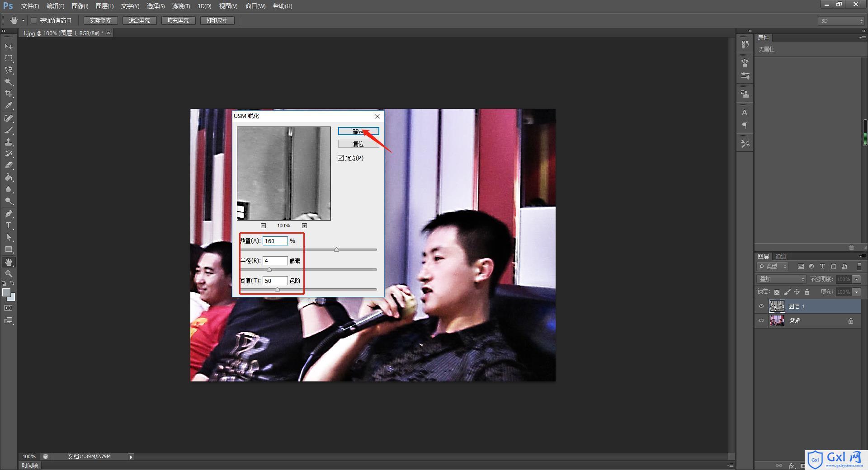868x470 pixels.
Task: Lock transparent pixels icon
Action: (x=777, y=292)
